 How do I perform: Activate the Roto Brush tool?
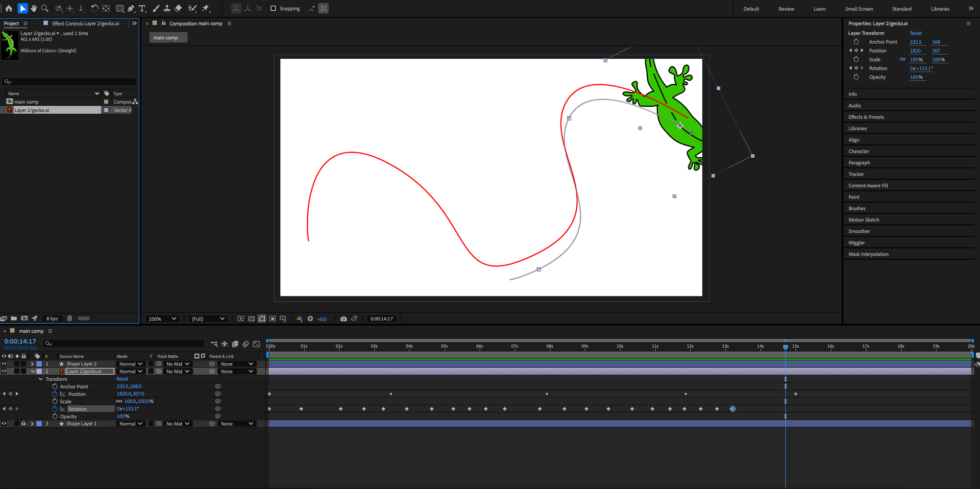(193, 8)
